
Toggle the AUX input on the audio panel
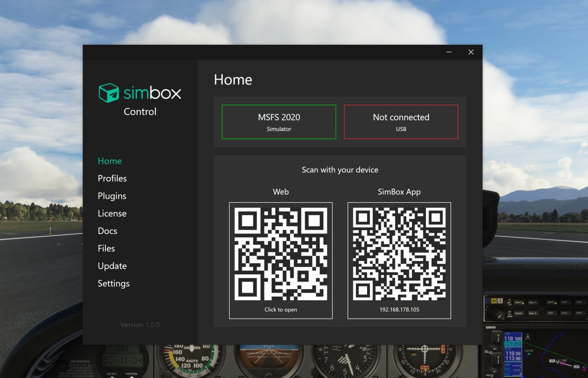(565, 313)
